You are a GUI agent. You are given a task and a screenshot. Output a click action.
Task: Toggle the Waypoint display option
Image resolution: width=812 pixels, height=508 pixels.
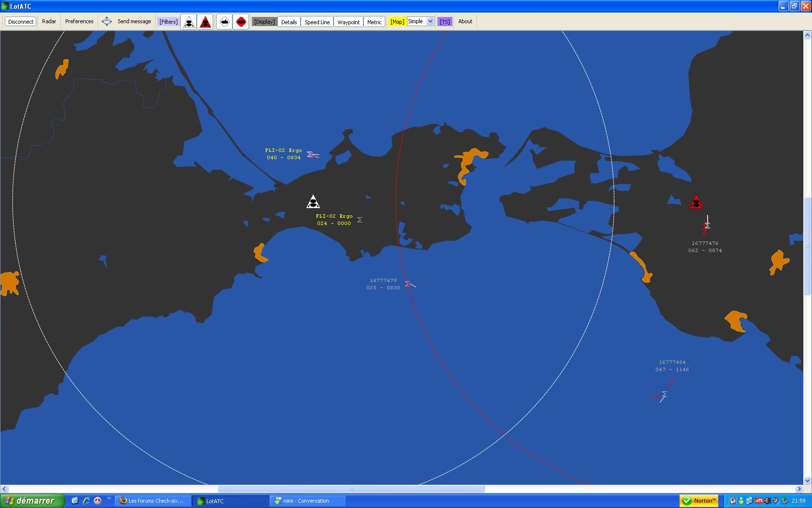pos(348,22)
